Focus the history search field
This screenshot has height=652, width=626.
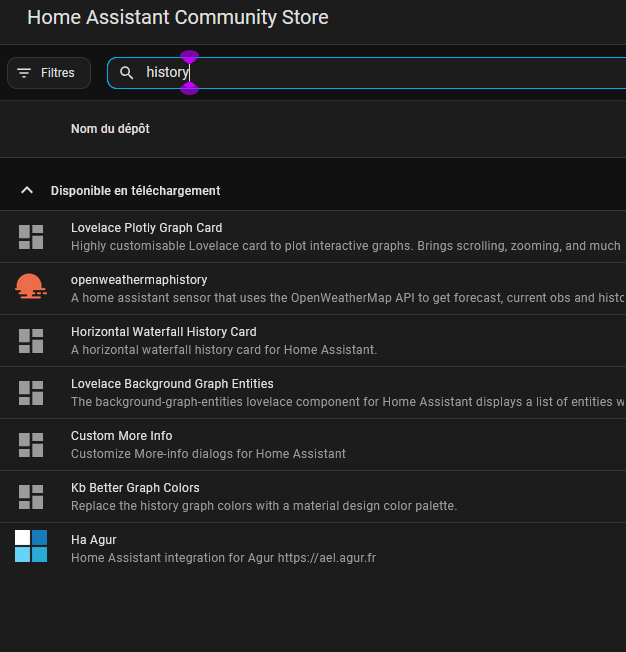(366, 73)
